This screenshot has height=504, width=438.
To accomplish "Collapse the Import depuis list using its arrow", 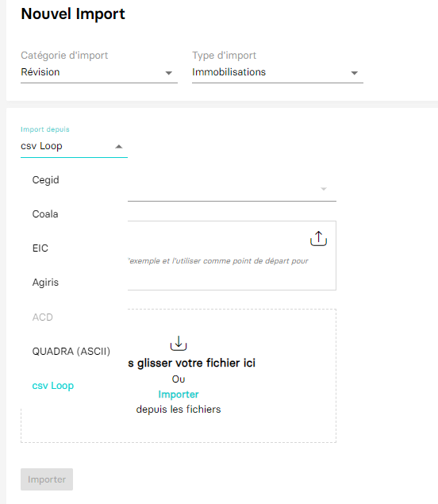I will [119, 147].
